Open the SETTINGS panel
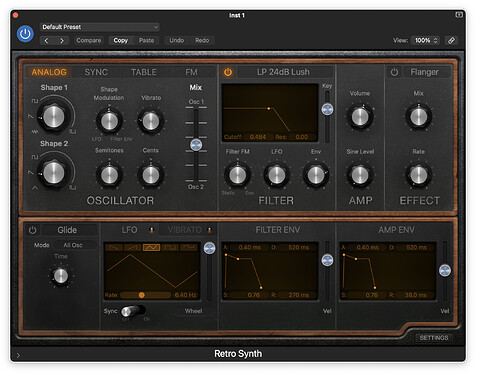The image size is (477, 375). click(x=434, y=338)
